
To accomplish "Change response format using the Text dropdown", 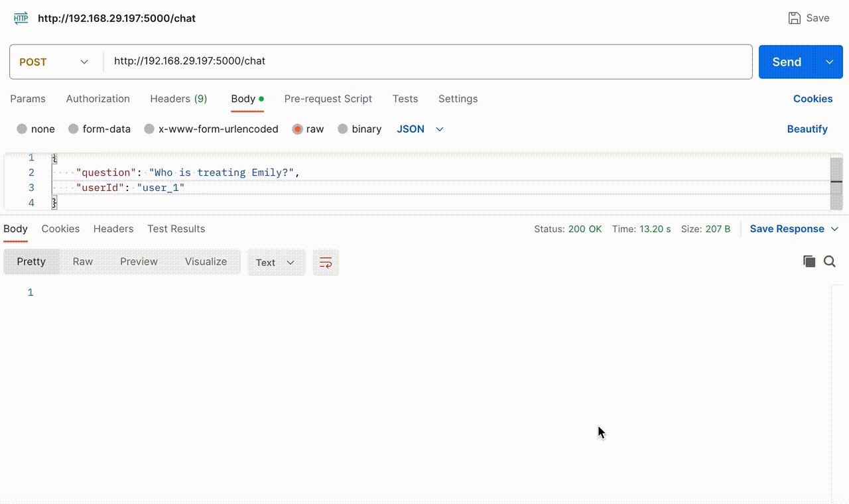I will point(276,262).
